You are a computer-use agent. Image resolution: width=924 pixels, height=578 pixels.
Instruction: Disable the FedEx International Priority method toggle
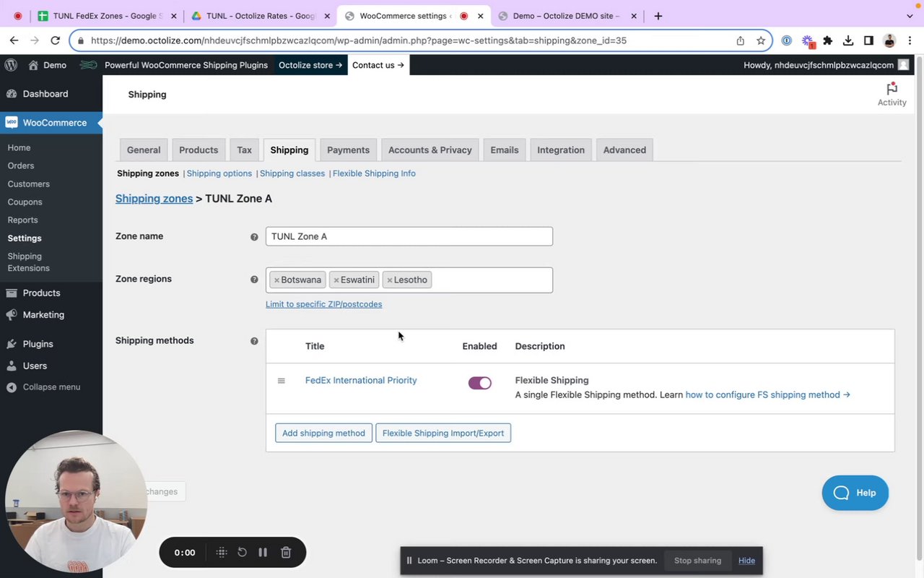[x=480, y=383]
